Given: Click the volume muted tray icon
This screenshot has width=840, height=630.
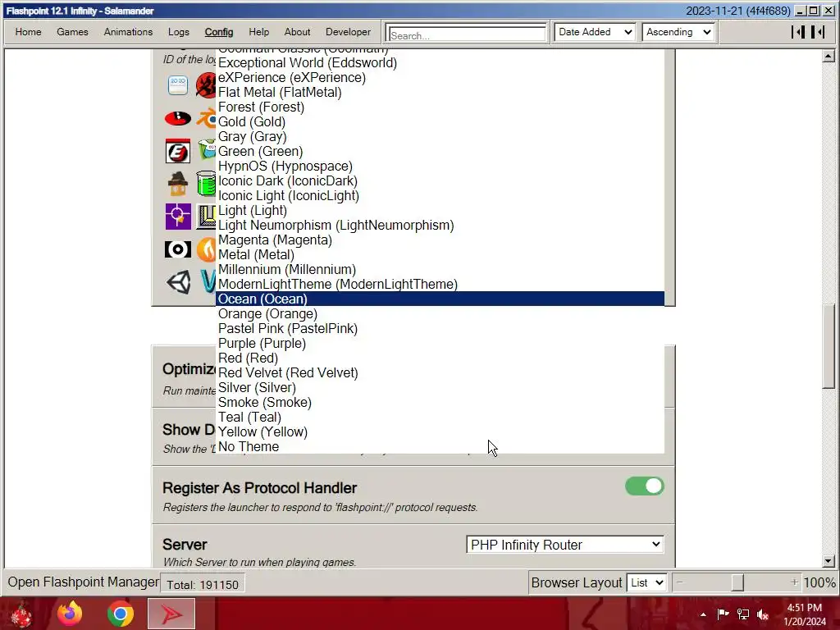Looking at the screenshot, I should (763, 614).
